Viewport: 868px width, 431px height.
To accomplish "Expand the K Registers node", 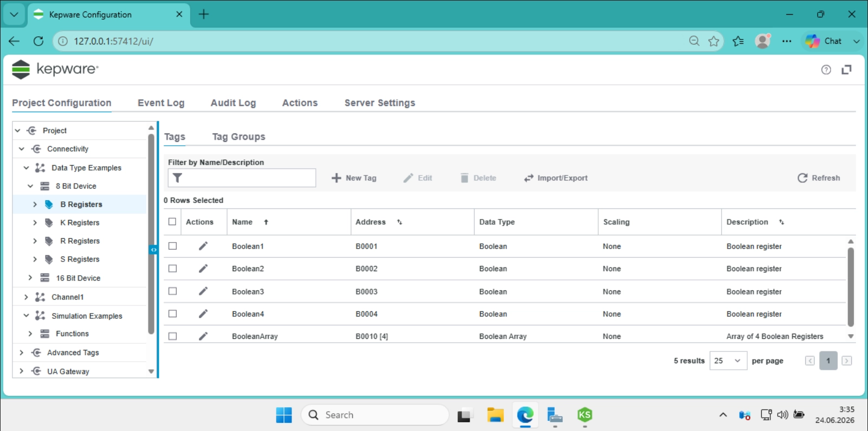I will click(35, 223).
